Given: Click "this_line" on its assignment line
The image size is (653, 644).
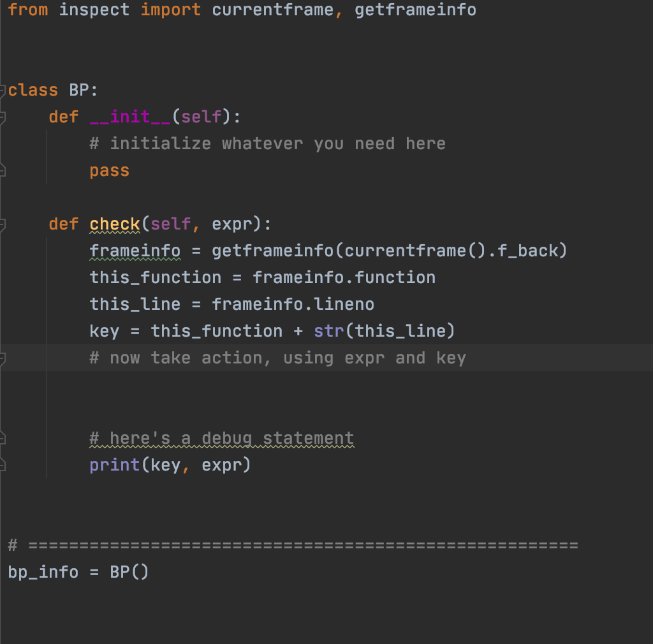Looking at the screenshot, I should coord(135,304).
